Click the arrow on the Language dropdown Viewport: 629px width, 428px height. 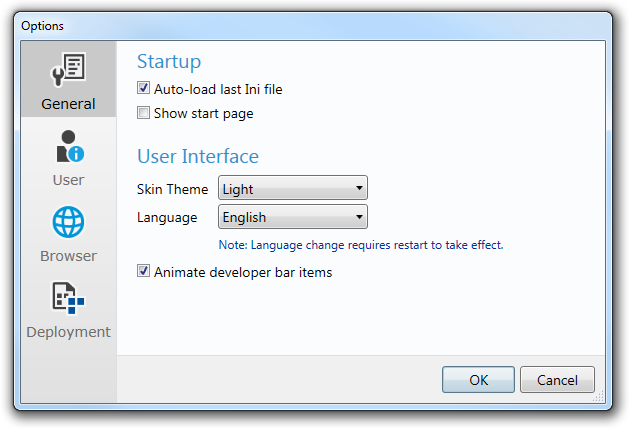click(x=359, y=217)
